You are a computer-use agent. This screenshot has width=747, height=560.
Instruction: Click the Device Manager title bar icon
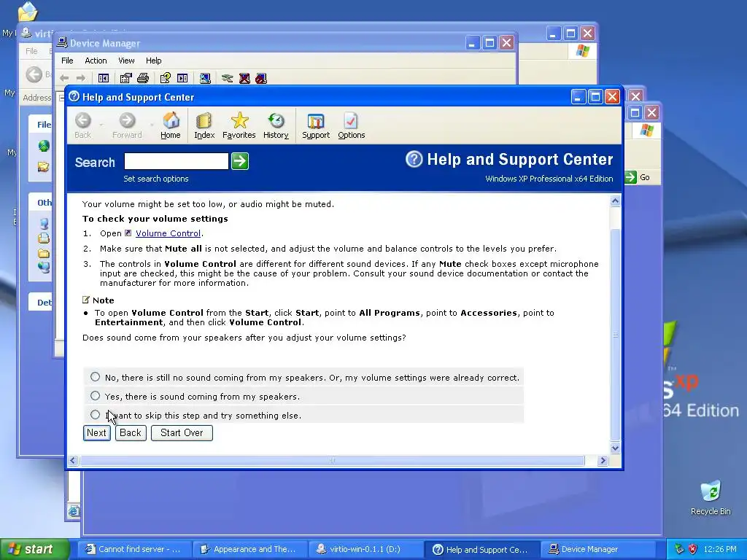(62, 43)
